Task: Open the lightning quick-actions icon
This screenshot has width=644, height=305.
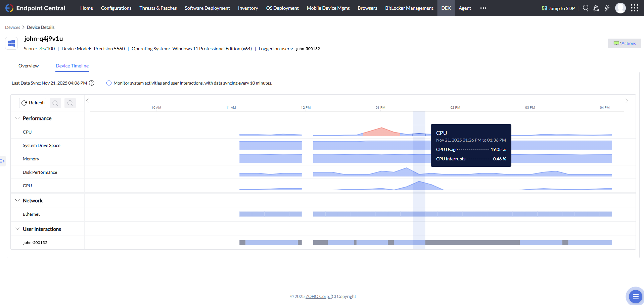Action: (607, 8)
